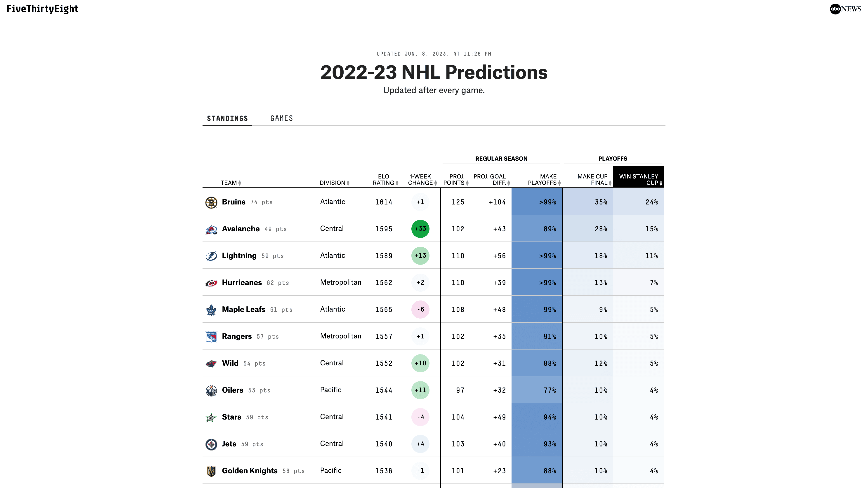Select the Standings tab
The image size is (868, 488).
227,119
